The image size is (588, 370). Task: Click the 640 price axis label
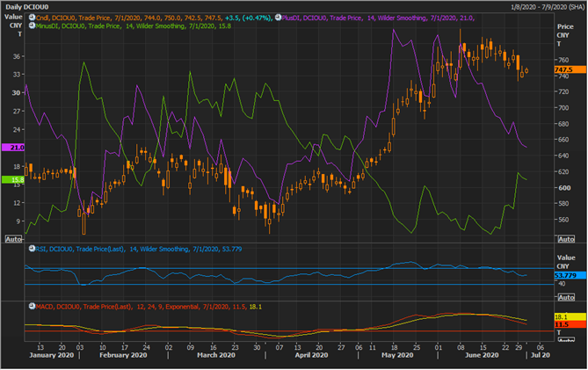point(563,156)
